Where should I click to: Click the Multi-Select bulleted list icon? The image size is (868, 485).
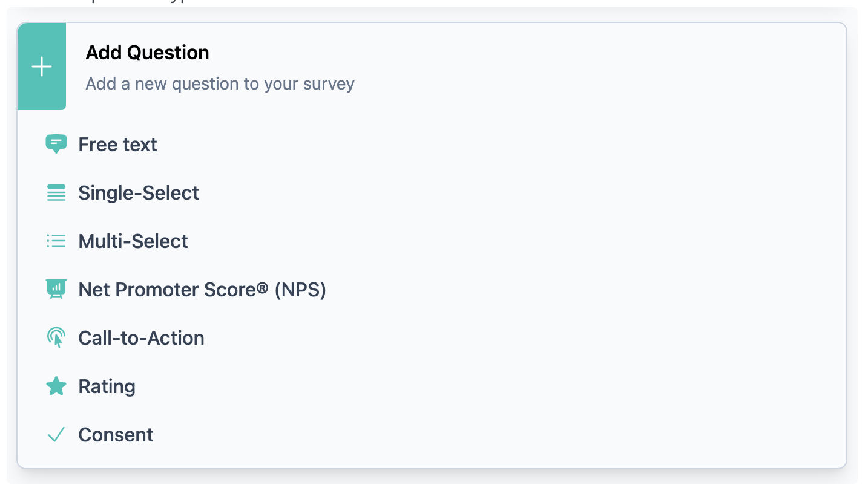(56, 241)
